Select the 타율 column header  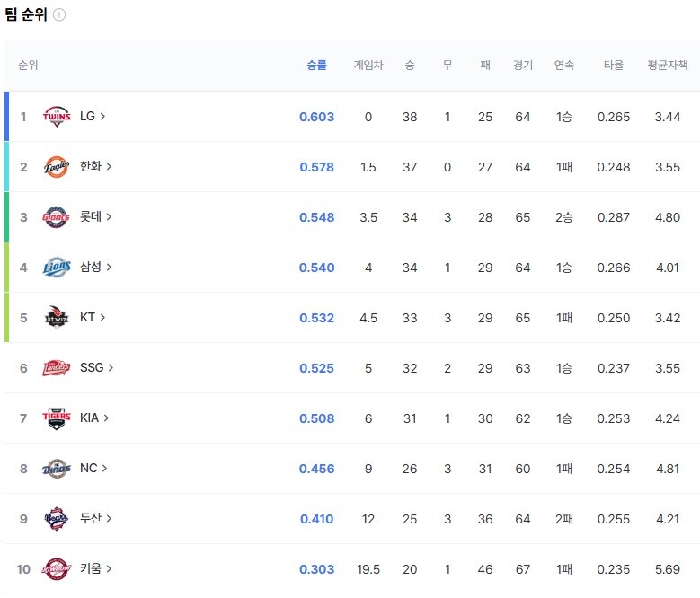point(614,66)
